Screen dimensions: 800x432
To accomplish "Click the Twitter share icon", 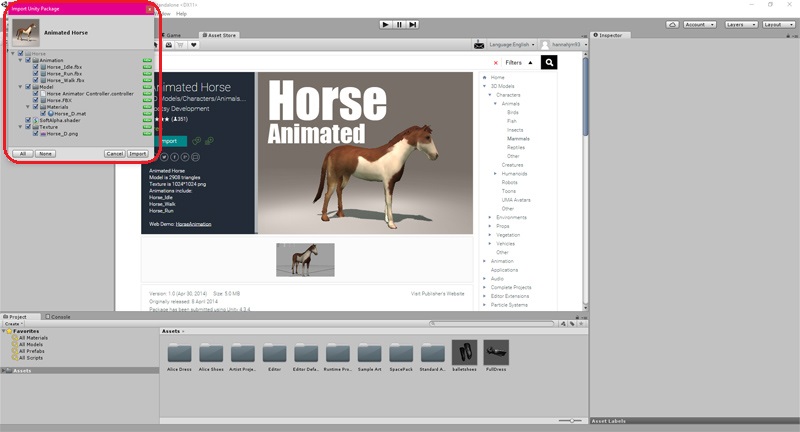I will [x=164, y=157].
